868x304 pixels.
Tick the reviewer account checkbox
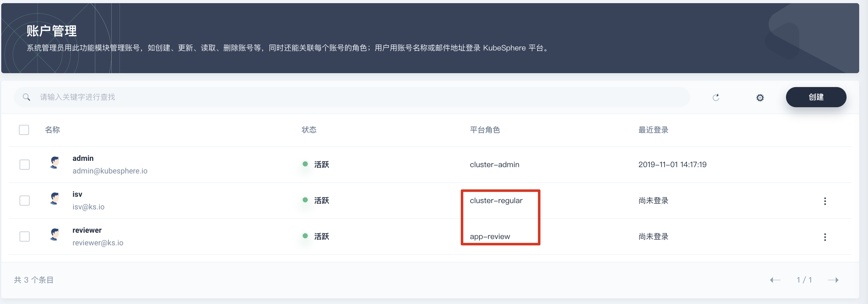click(x=25, y=236)
